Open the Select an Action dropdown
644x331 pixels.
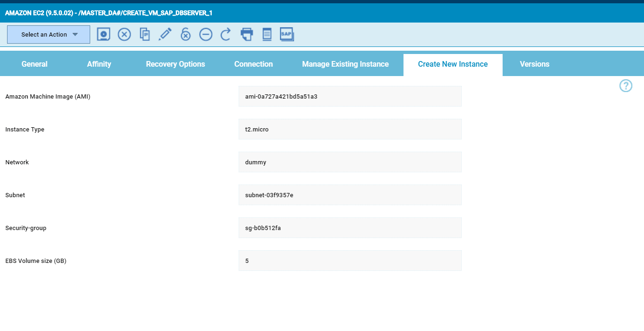pos(48,35)
